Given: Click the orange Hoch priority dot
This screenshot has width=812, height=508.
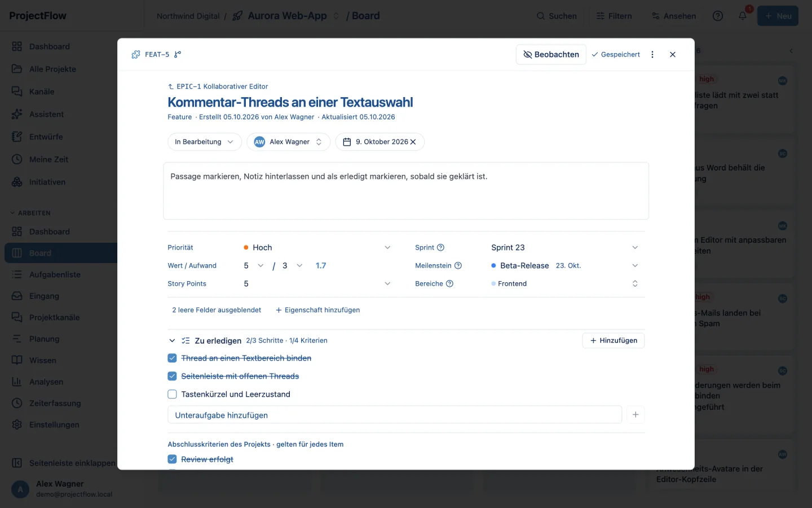Looking at the screenshot, I should coord(246,247).
